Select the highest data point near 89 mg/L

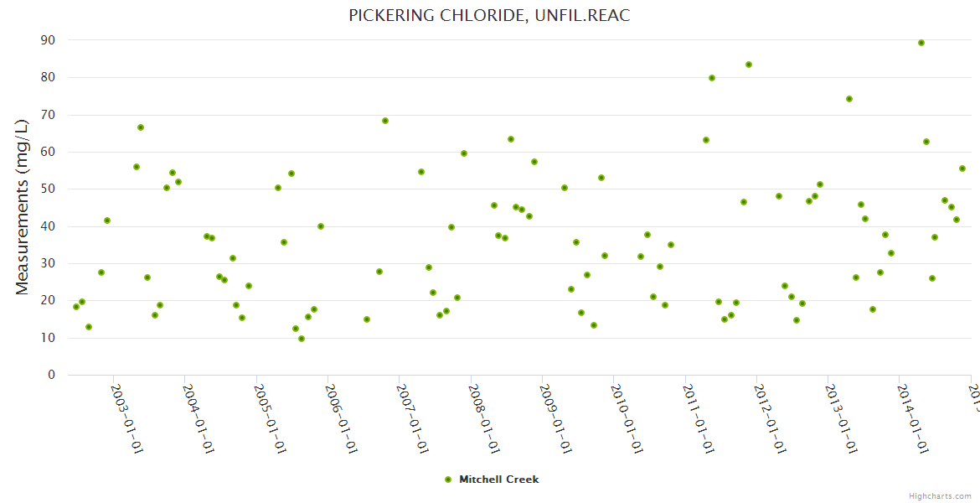tap(921, 43)
